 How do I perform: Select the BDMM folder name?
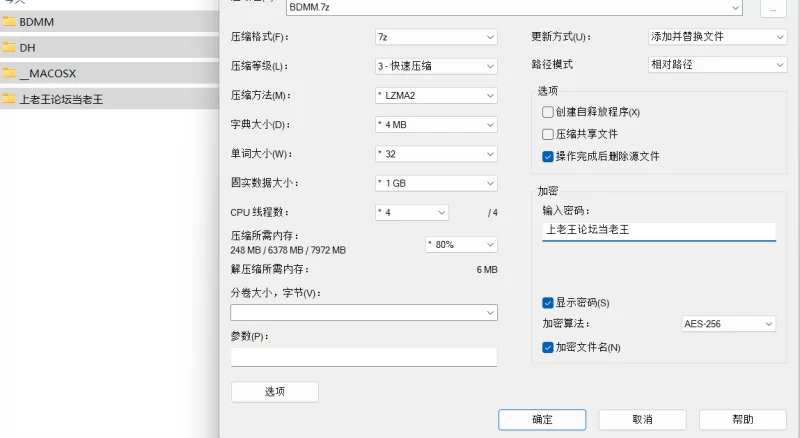pyautogui.click(x=37, y=22)
